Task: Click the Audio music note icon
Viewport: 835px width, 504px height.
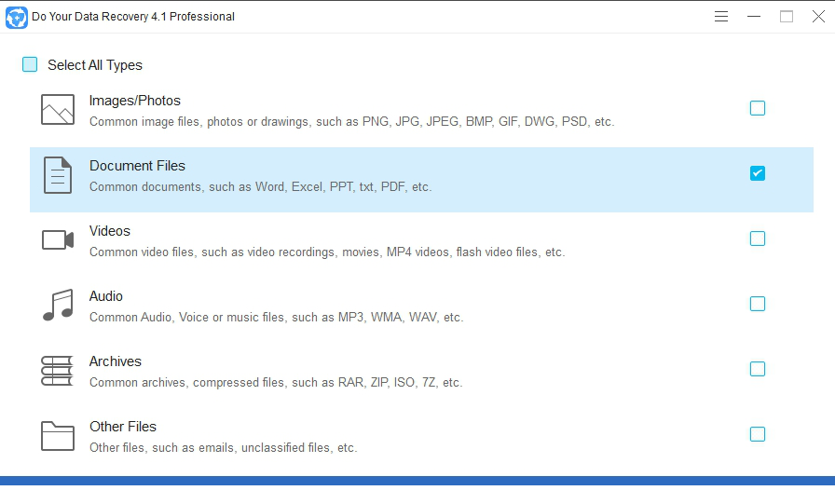Action: pos(58,305)
